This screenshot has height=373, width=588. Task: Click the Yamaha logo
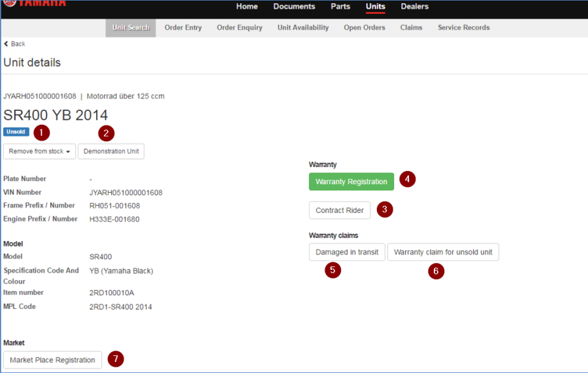tap(36, 3)
